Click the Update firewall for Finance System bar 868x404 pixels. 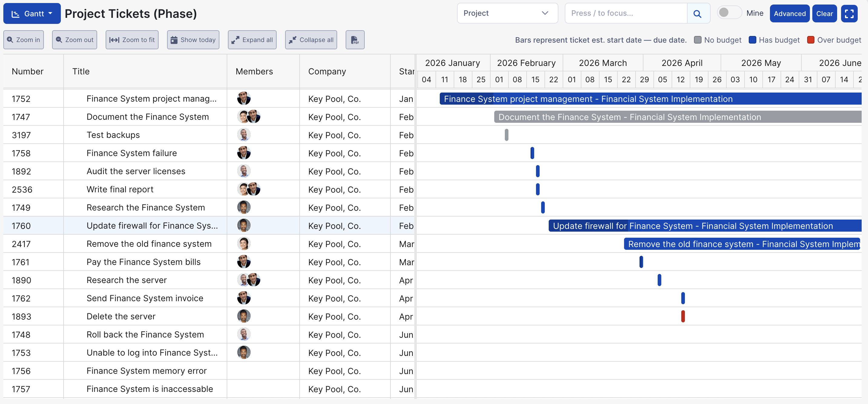coord(705,226)
